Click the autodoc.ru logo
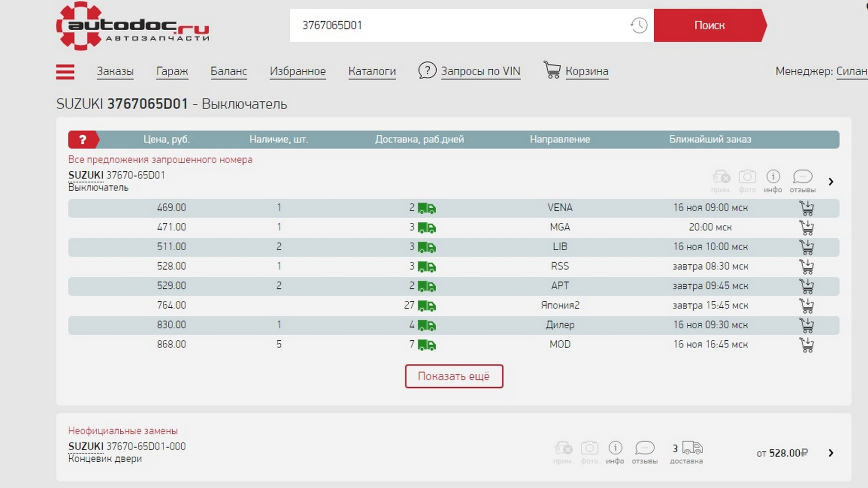This screenshot has height=488, width=868. point(132,26)
